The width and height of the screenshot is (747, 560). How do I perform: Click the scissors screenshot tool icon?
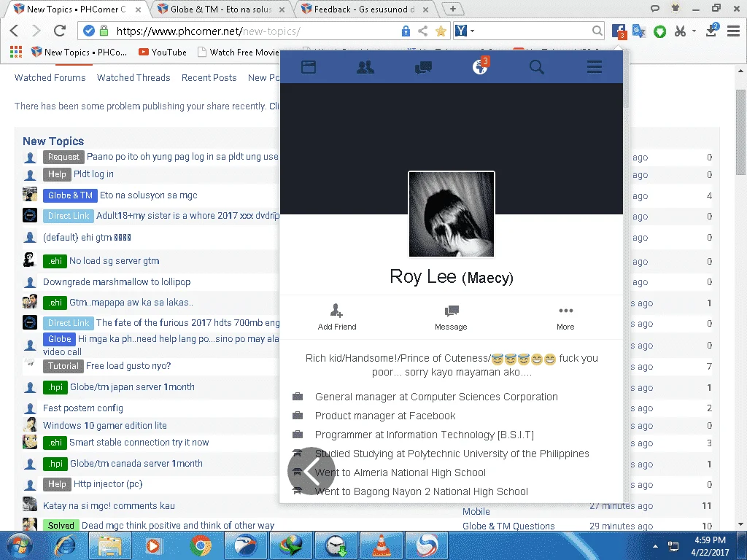pyautogui.click(x=681, y=31)
